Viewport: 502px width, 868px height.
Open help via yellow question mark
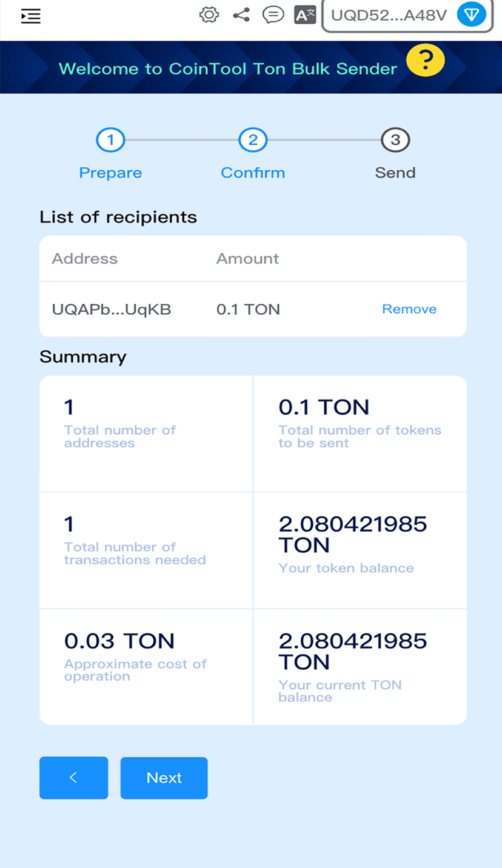point(426,61)
